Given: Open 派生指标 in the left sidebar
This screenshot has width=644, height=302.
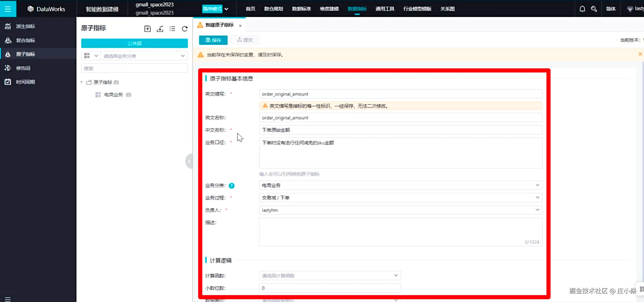Looking at the screenshot, I should coord(25,26).
